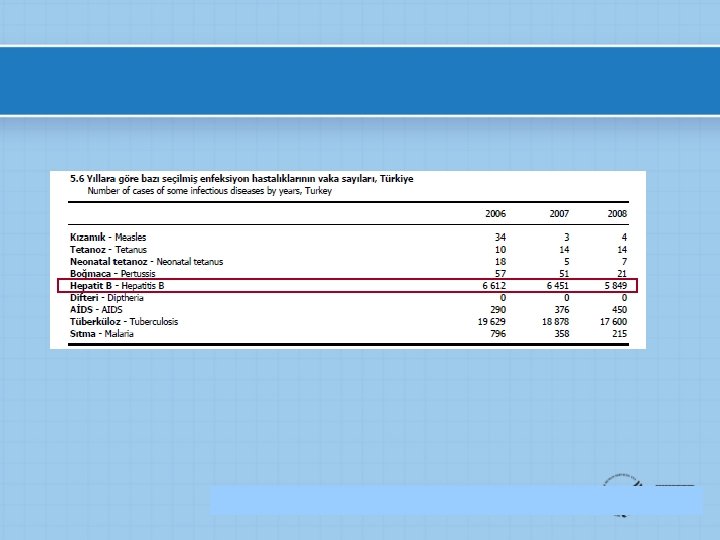This screenshot has width=720, height=540.
Task: Click the "AİDS - AIDS" row label
Action: (x=96, y=309)
